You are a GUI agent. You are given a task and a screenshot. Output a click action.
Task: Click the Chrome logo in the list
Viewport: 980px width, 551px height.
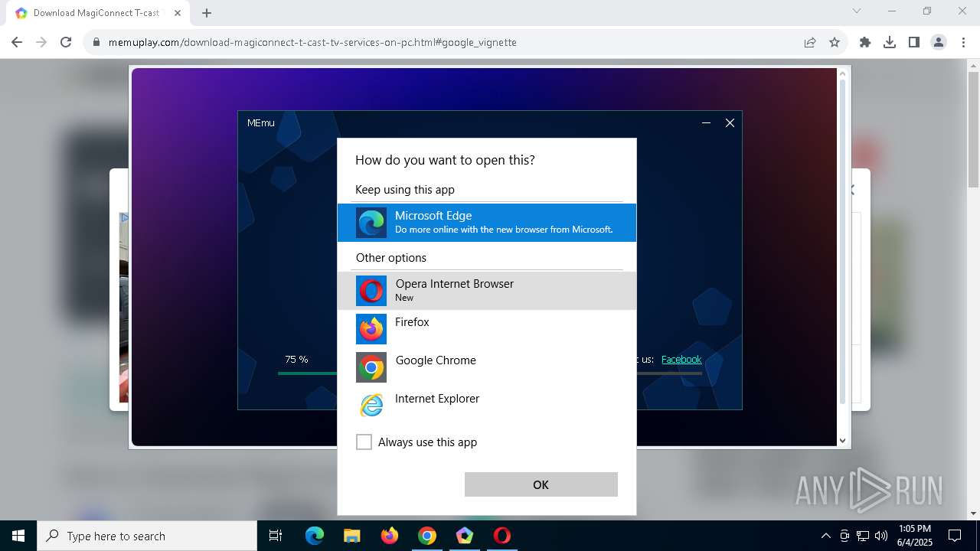point(371,367)
